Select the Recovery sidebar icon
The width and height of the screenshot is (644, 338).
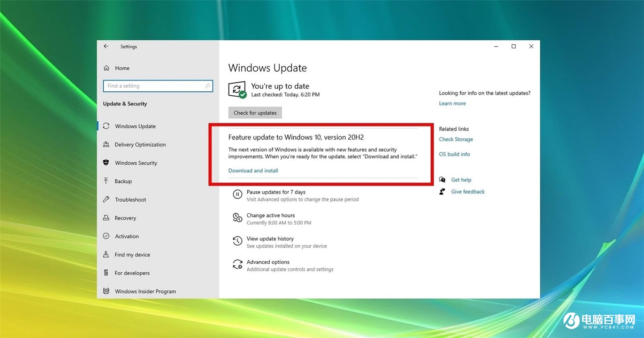[x=106, y=218]
